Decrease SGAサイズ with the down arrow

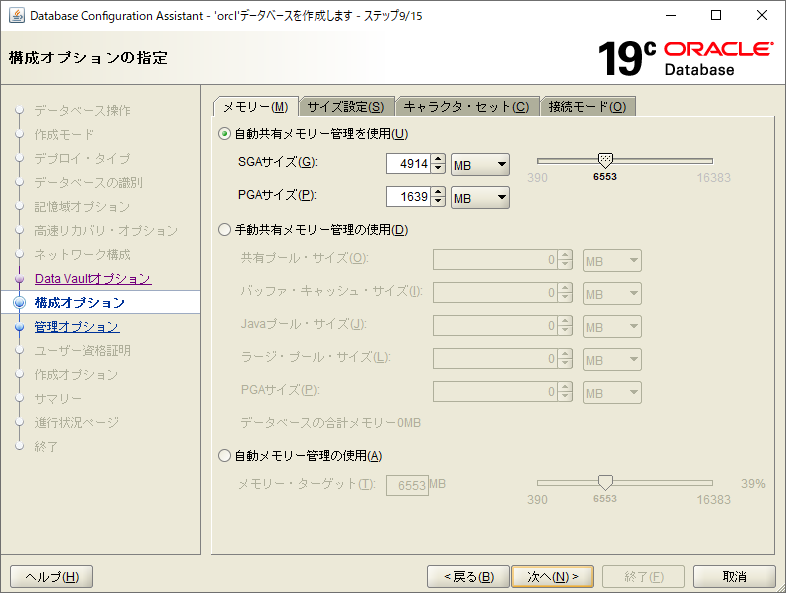coord(438,168)
